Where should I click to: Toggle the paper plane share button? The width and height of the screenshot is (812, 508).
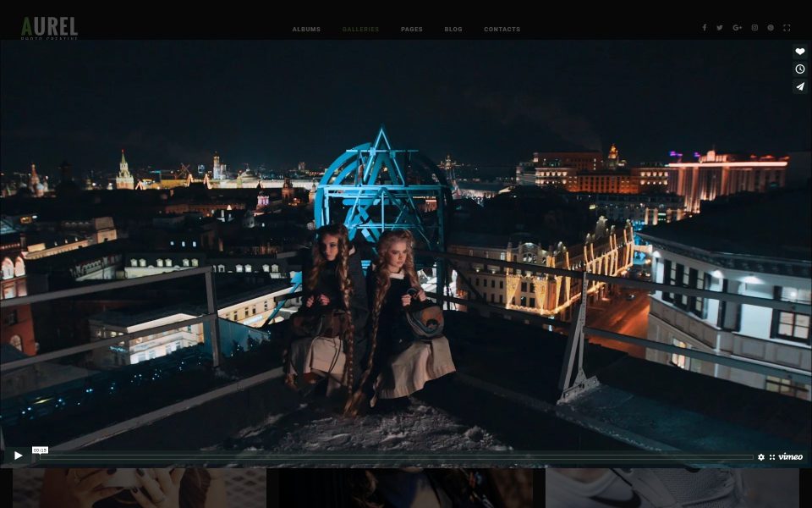tap(800, 86)
